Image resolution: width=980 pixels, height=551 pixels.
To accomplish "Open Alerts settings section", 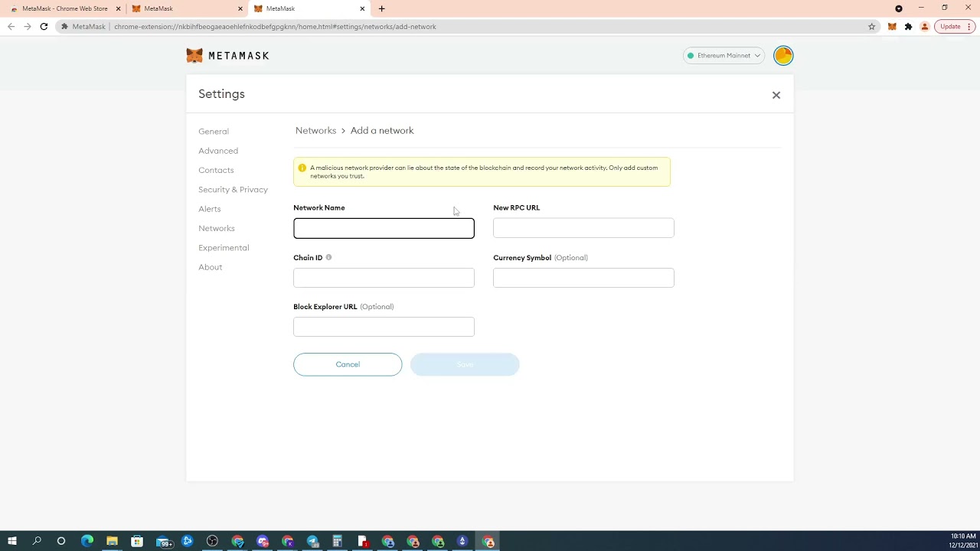I will 209,209.
